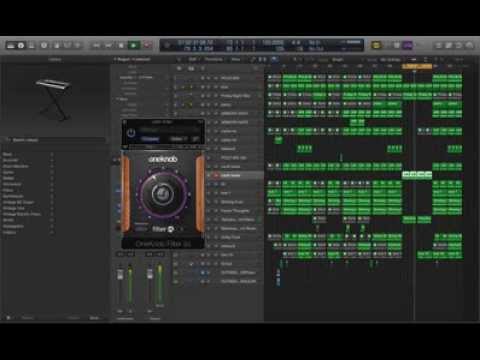The height and width of the screenshot is (360, 480).
Task: Click the yellow cycle region in the ruler
Action: pos(417,66)
